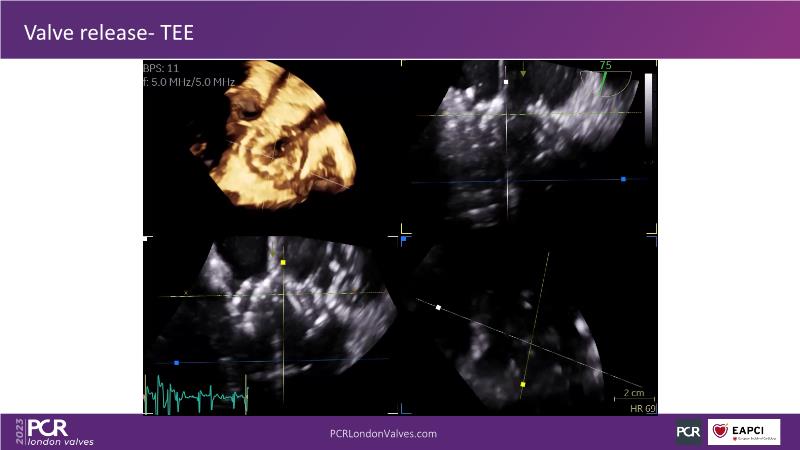Click the blue square handle in bottom-left view
The height and width of the screenshot is (450, 800).
176,362
